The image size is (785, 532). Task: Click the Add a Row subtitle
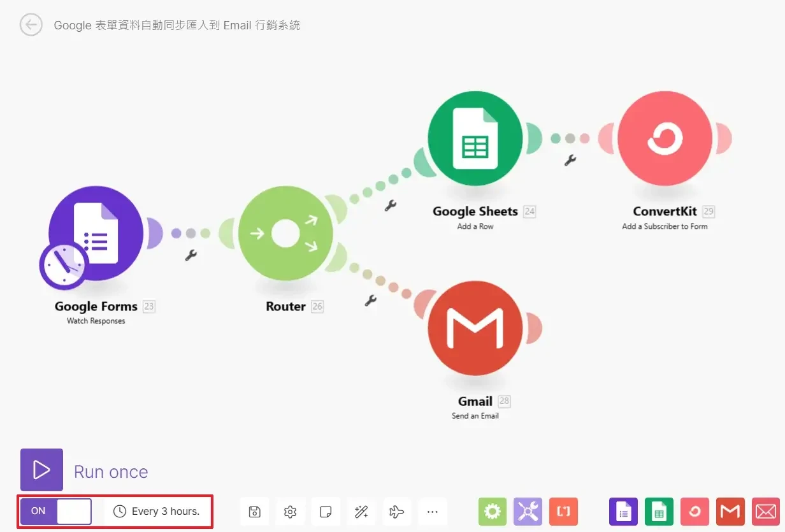tap(475, 226)
